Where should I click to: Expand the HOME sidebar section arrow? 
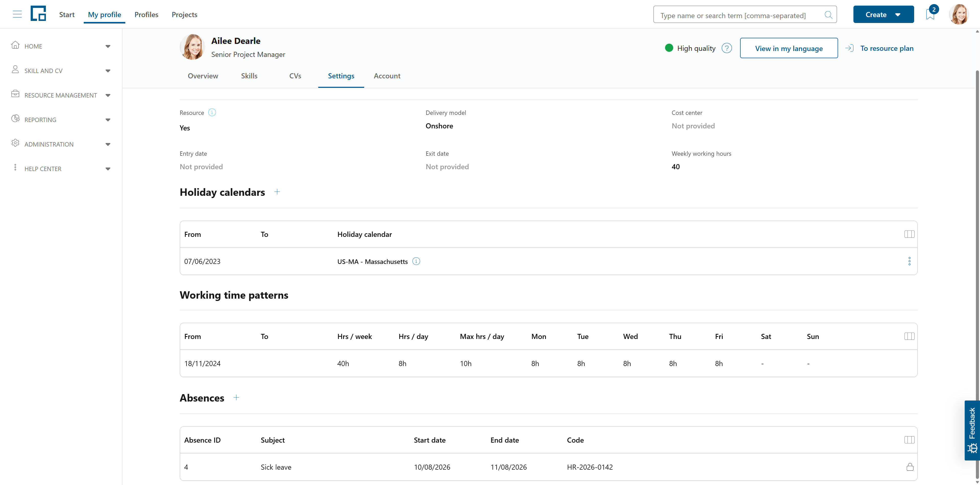coord(108,46)
